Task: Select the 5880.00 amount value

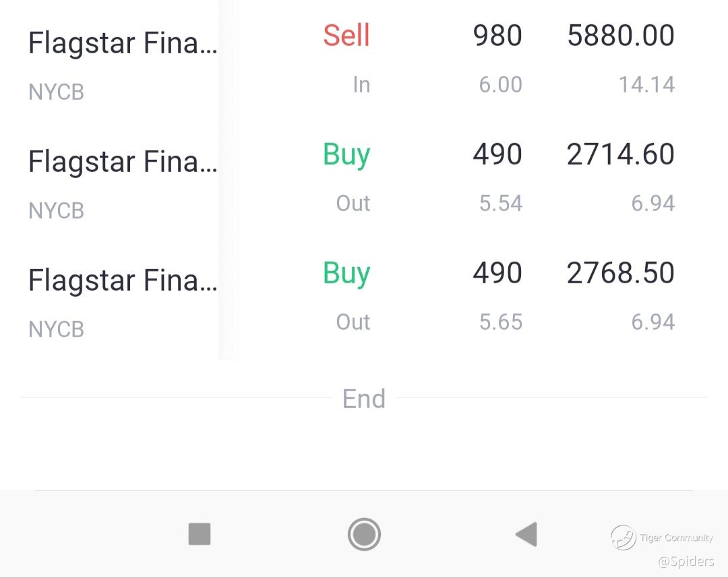Action: 620,36
